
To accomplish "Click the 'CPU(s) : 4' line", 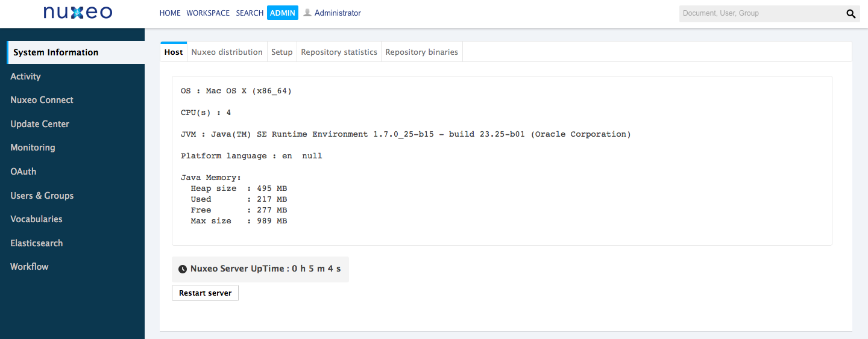I will coord(206,113).
